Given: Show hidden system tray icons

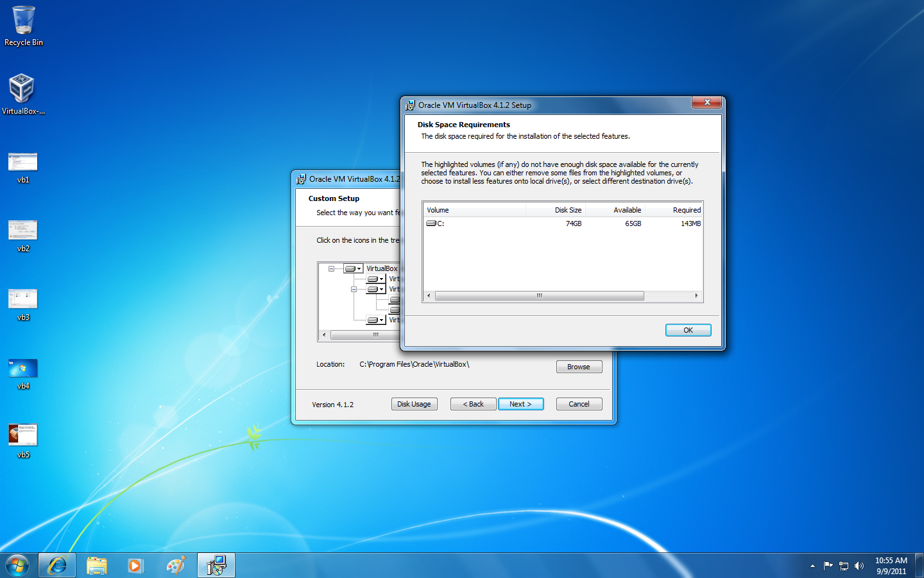Looking at the screenshot, I should point(812,566).
